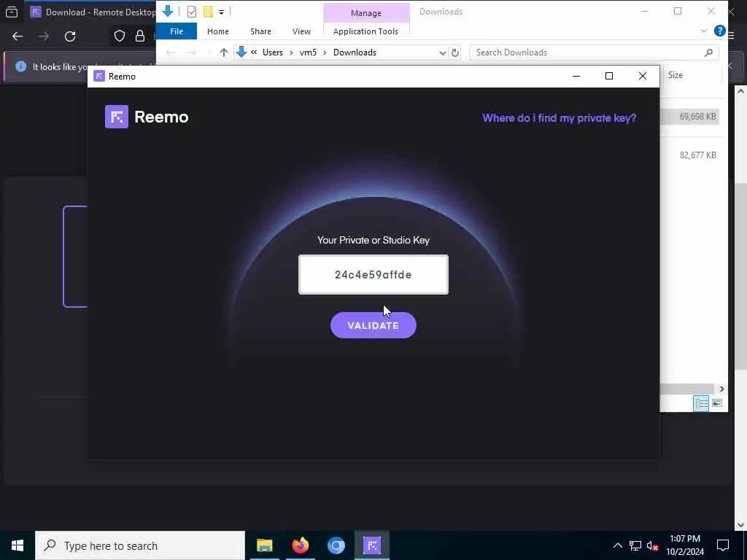Minimize the Reemo window

576,76
